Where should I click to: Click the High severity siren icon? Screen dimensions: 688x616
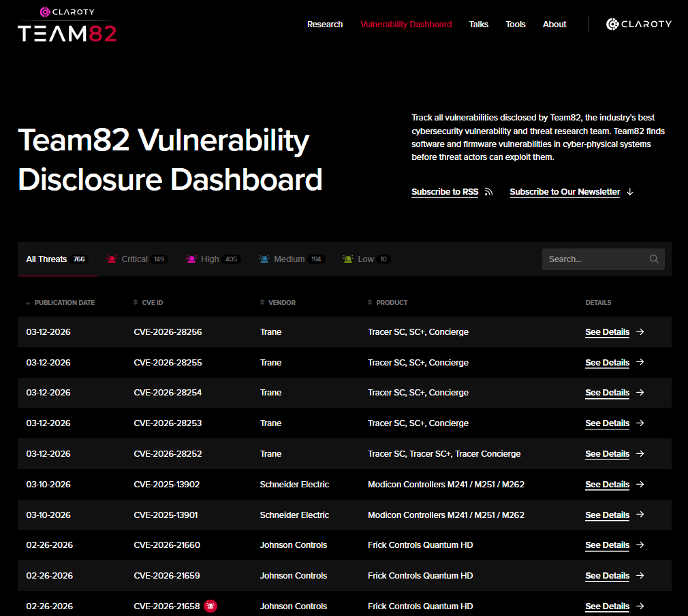(x=191, y=259)
